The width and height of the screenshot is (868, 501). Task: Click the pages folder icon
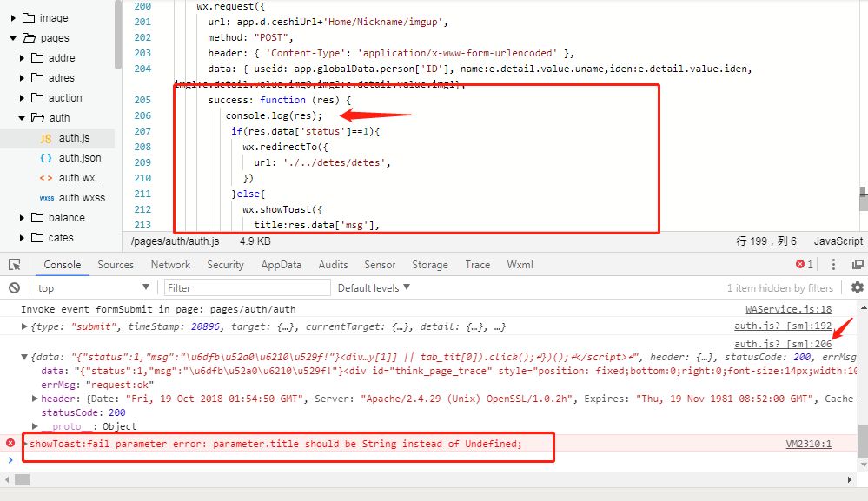pos(29,37)
